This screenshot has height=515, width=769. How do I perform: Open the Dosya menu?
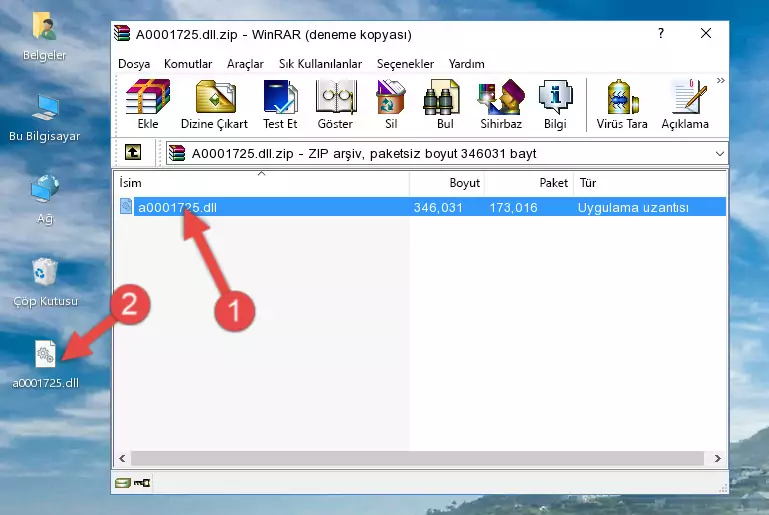coord(134,64)
